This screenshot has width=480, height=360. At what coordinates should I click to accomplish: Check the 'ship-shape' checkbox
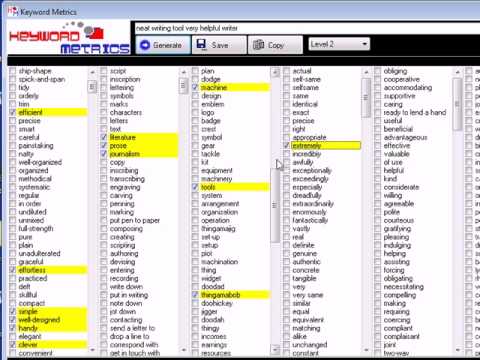pos(13,71)
